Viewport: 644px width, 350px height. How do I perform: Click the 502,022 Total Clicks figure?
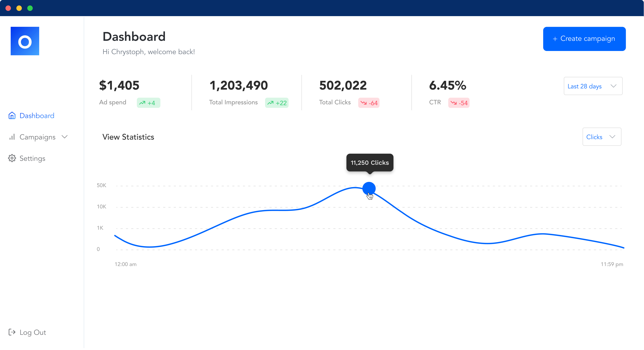342,85
